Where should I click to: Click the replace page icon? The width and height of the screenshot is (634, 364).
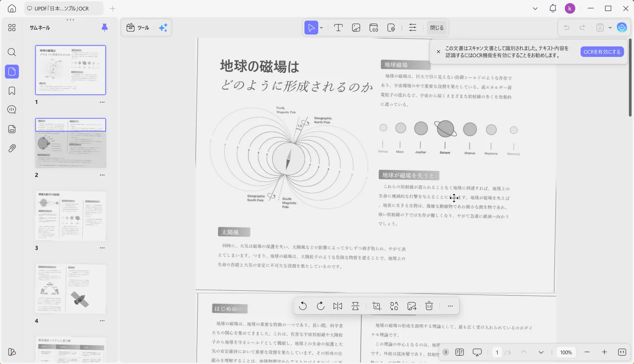394,306
